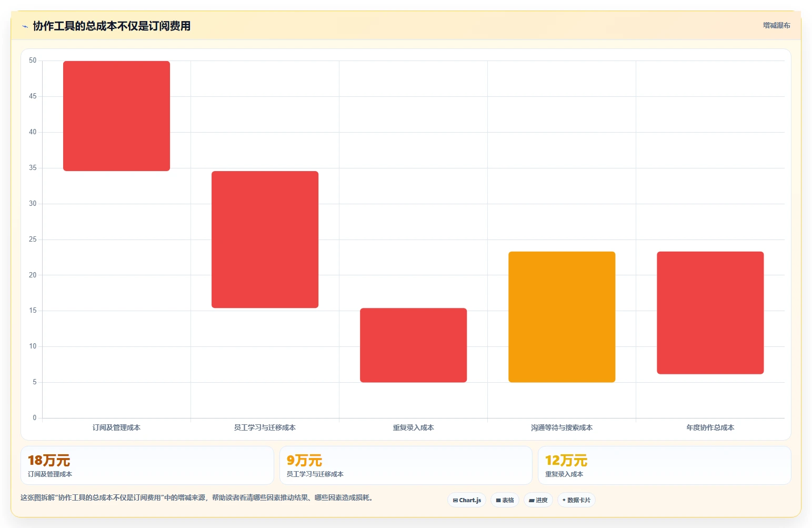Click the 9万元 data card

click(x=406, y=465)
